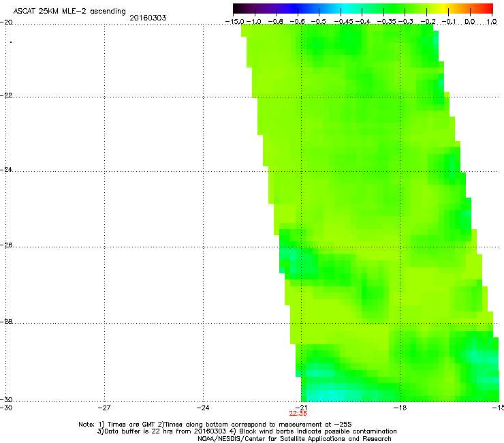Image resolution: width=504 pixels, height=443 pixels.
Task: Click the longitude axis label '-18'
Action: [400, 408]
